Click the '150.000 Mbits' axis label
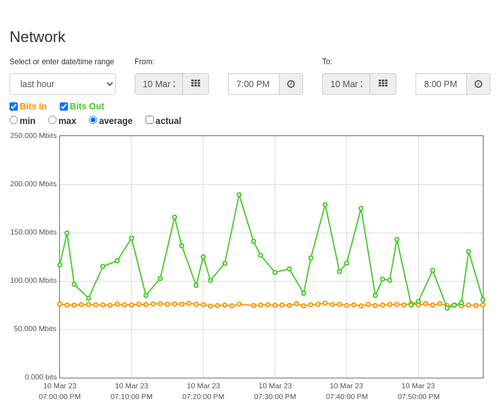 33,232
